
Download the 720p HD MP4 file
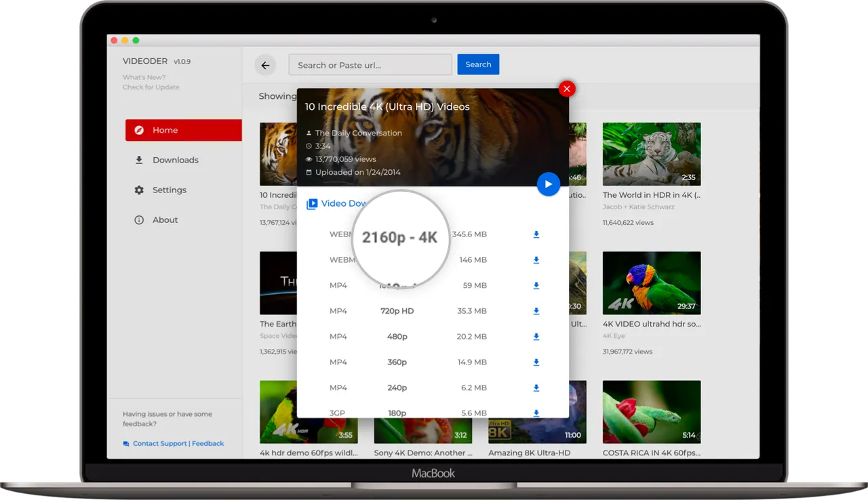pyautogui.click(x=536, y=311)
